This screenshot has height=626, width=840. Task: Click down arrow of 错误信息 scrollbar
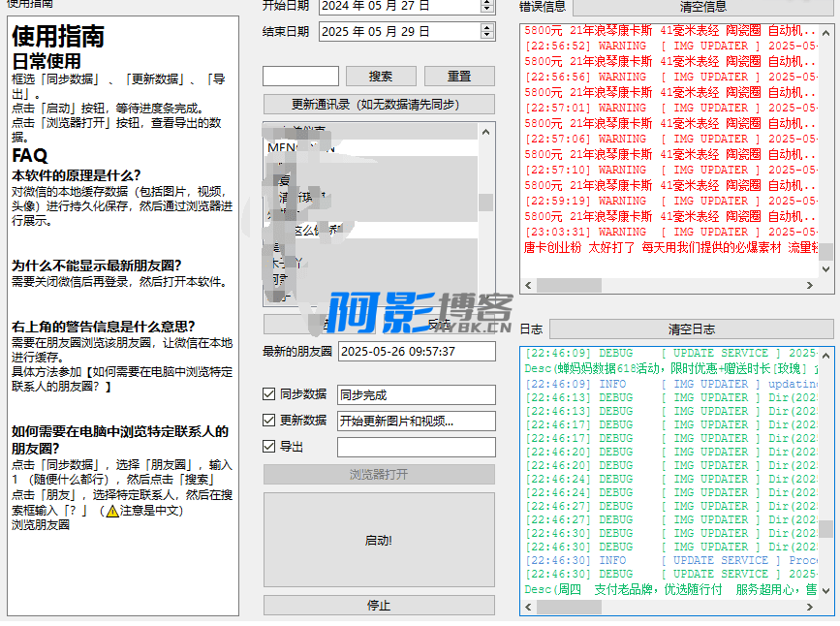825,269
